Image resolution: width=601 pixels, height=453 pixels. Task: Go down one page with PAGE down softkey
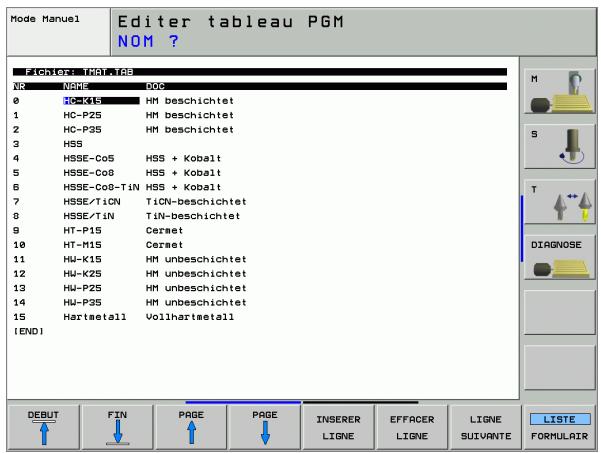pos(264,427)
